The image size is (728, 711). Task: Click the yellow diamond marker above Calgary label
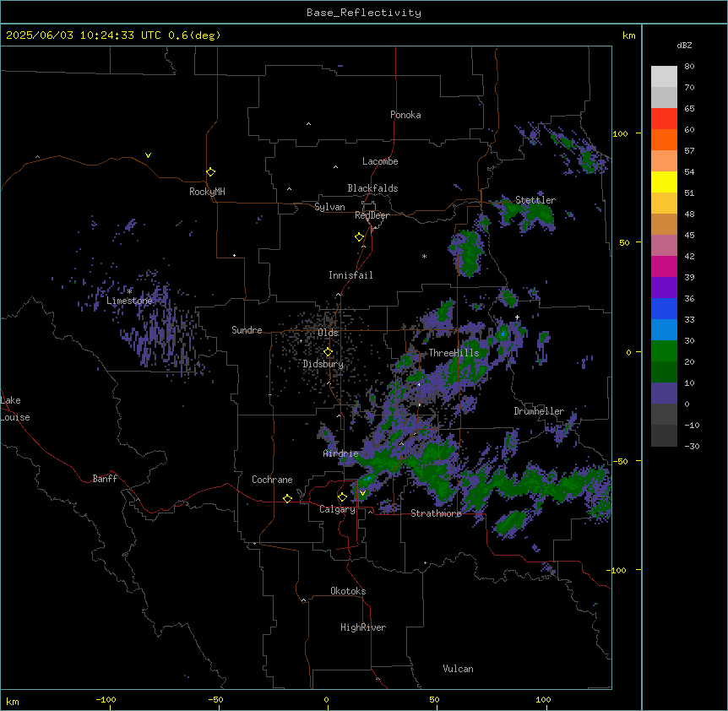(x=342, y=497)
